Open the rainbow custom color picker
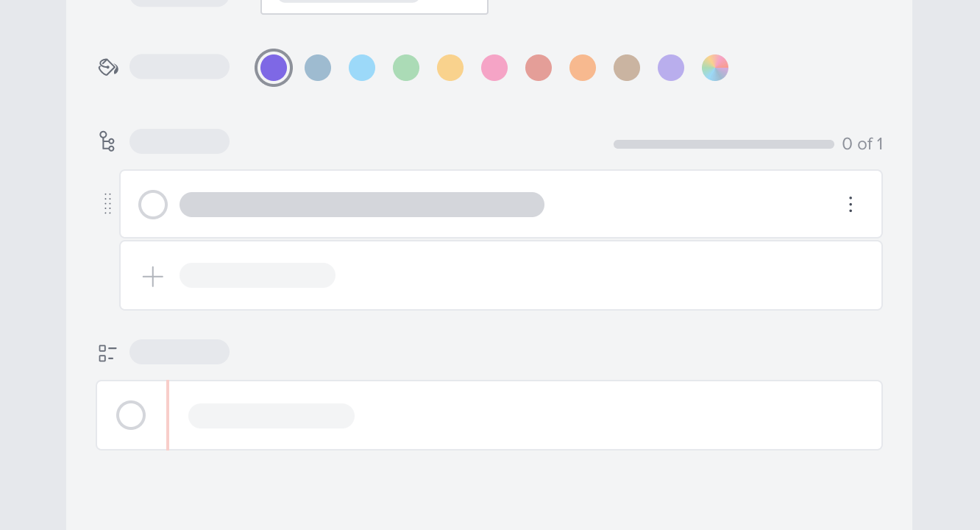The image size is (980, 530). coord(715,68)
